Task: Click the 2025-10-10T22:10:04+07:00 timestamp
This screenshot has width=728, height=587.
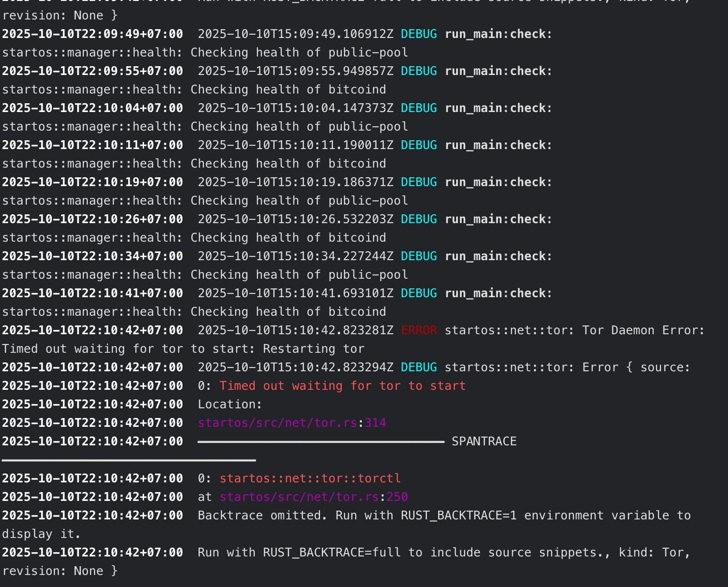Action: (93, 108)
